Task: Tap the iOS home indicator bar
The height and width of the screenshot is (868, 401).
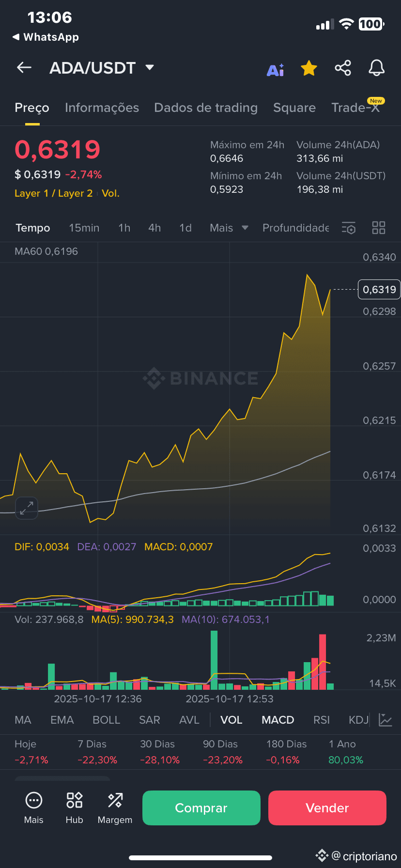Action: pos(200,858)
